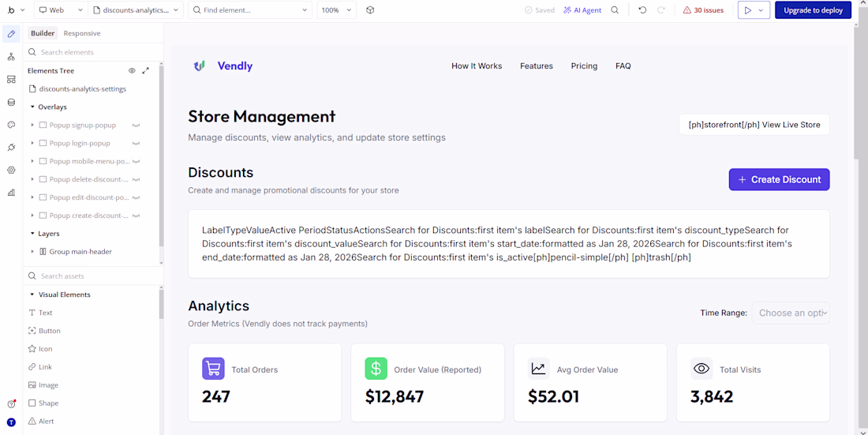Open the Data tab database icon

(11, 102)
